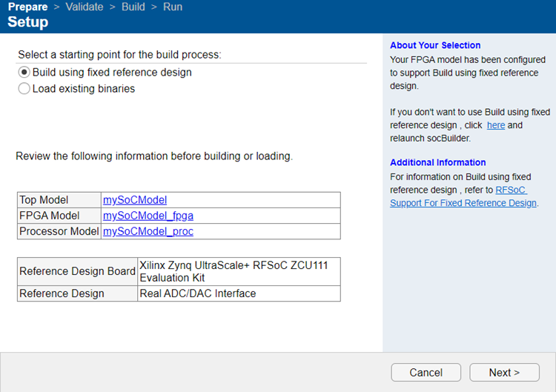Click the Processor Model label cell
The image size is (556, 392).
point(59,231)
